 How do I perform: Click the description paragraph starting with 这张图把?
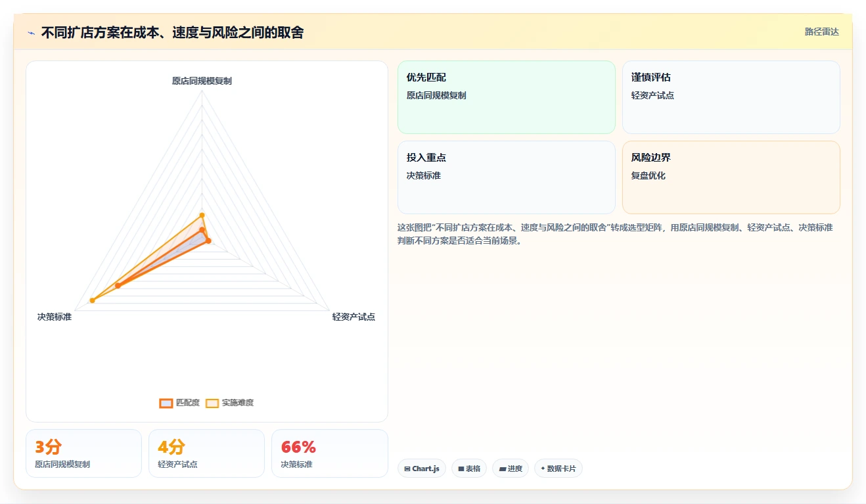(615, 234)
